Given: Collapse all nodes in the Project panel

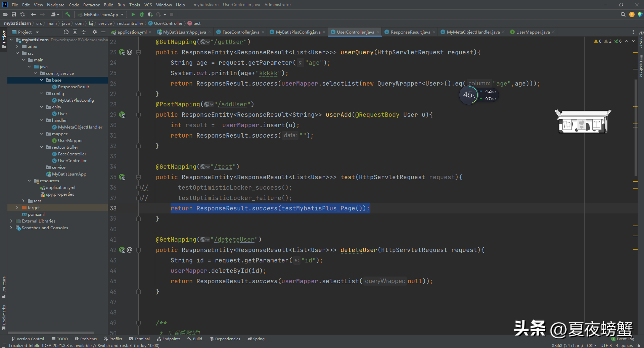Looking at the screenshot, I should point(84,32).
